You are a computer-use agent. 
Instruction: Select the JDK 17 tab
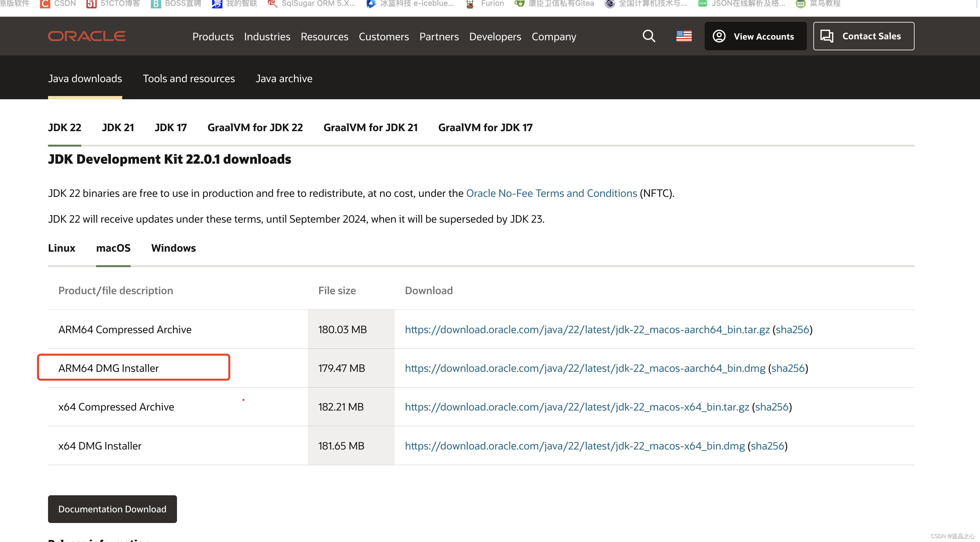point(171,127)
